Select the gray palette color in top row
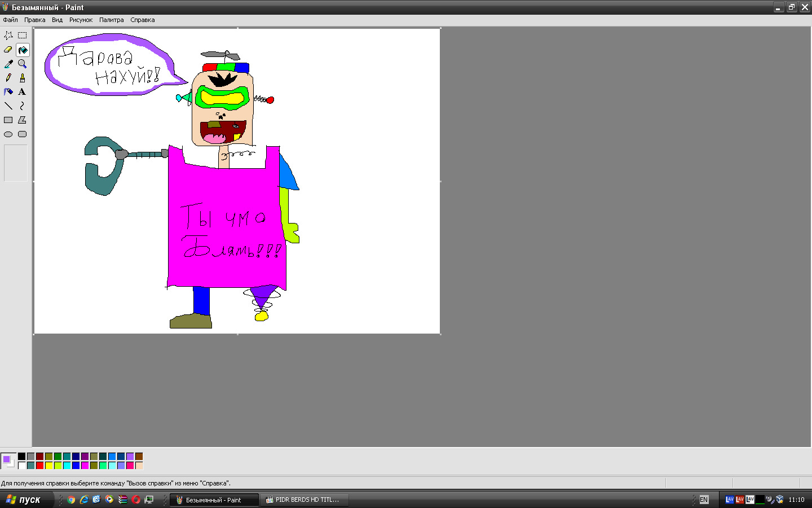The width and height of the screenshot is (812, 508). tap(30, 457)
